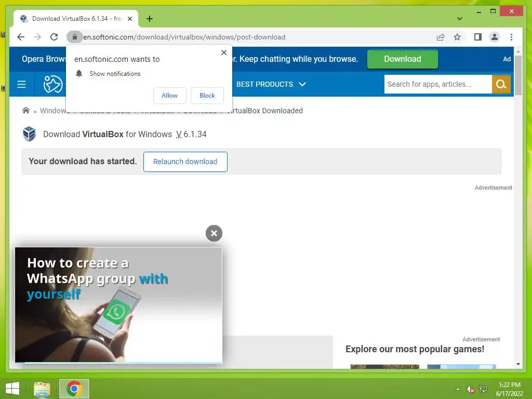The image size is (532, 399).
Task: Allow notifications from en.softonic.com
Action: [x=169, y=96]
